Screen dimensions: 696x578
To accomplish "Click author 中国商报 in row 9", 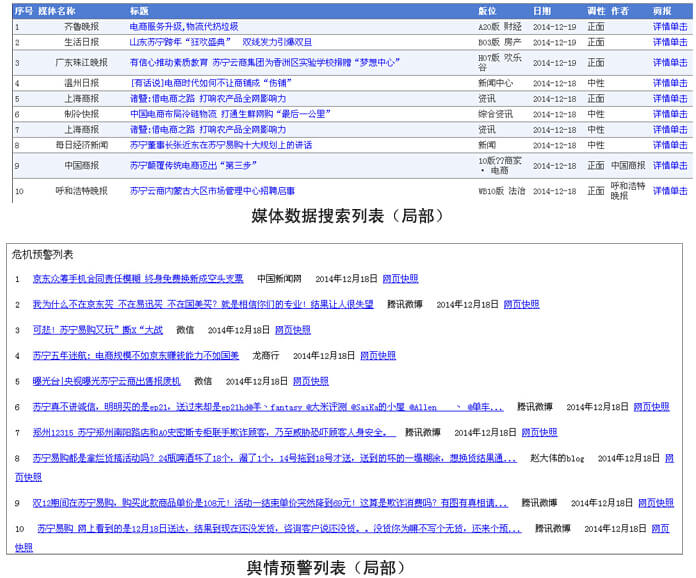I will 628,166.
